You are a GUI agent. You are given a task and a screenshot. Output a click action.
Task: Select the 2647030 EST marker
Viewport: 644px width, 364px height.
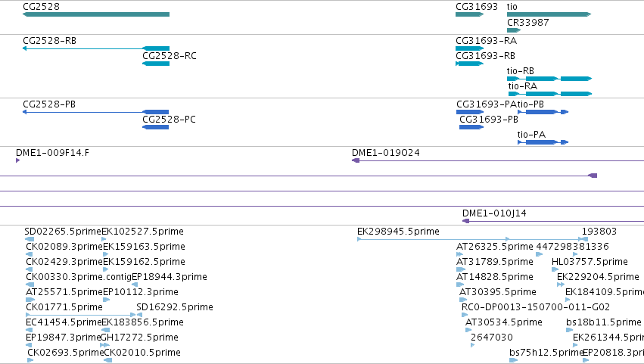click(473, 345)
